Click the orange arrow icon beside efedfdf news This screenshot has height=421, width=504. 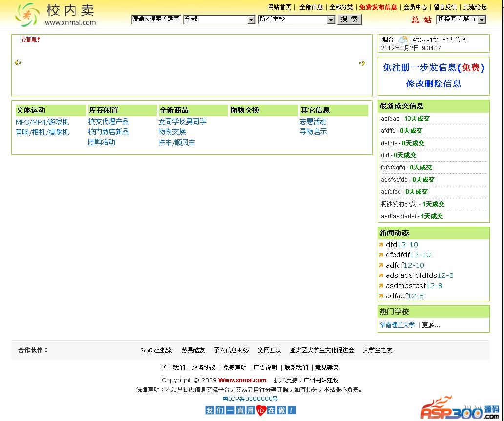381,255
